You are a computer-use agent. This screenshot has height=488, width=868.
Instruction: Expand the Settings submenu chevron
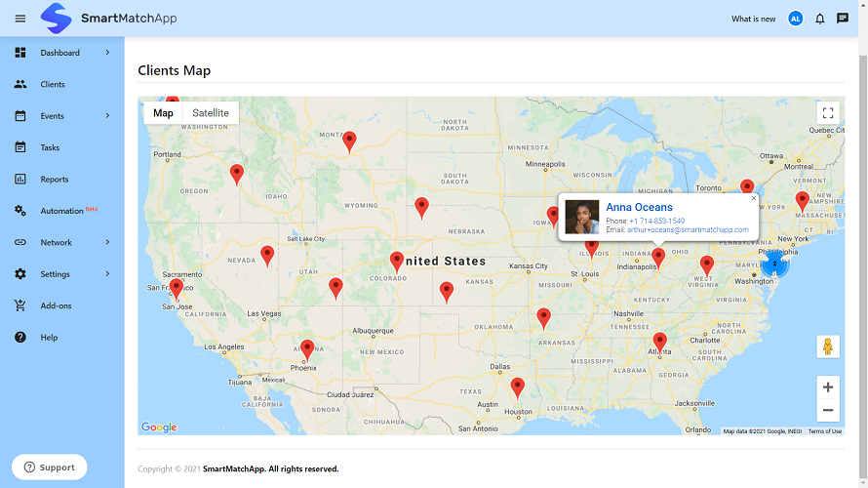(107, 274)
